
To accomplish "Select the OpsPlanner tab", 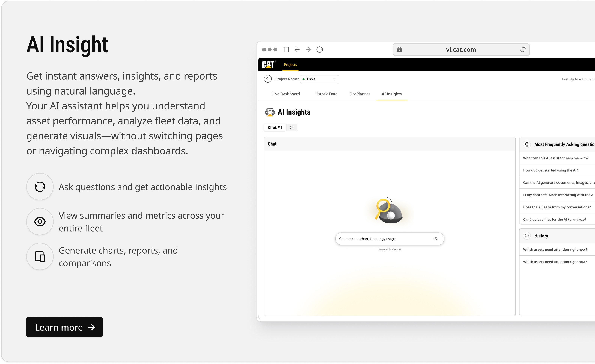I will pos(360,94).
